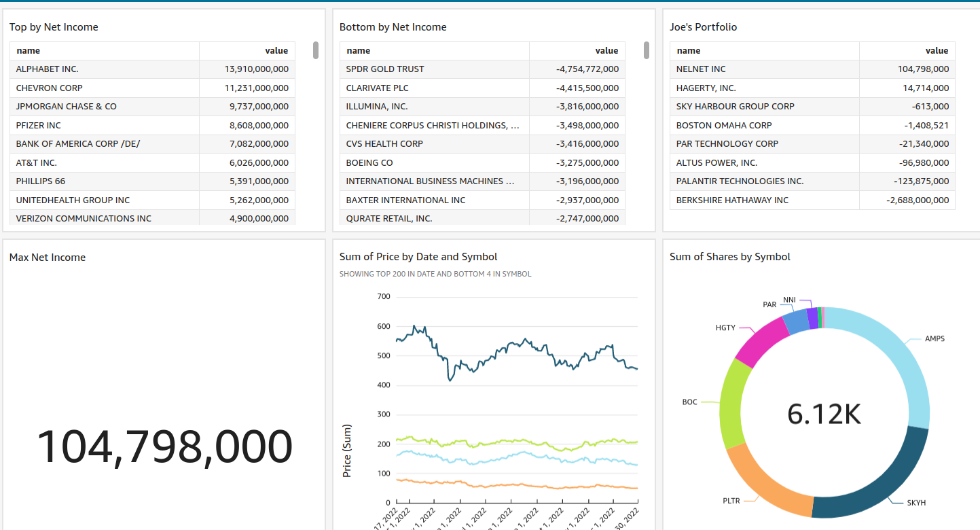Image resolution: width=980 pixels, height=530 pixels.
Task: Click BANK OF AMERICA CORP /DE/ cell
Action: [x=105, y=144]
